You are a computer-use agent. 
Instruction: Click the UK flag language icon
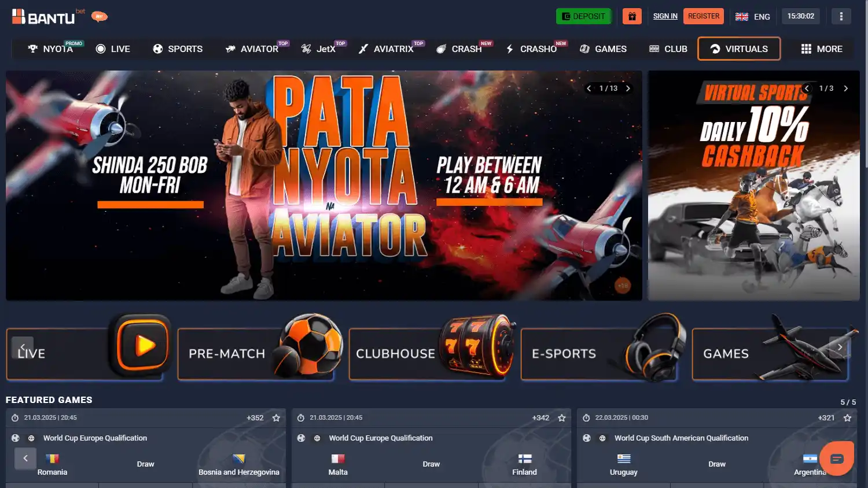point(742,17)
